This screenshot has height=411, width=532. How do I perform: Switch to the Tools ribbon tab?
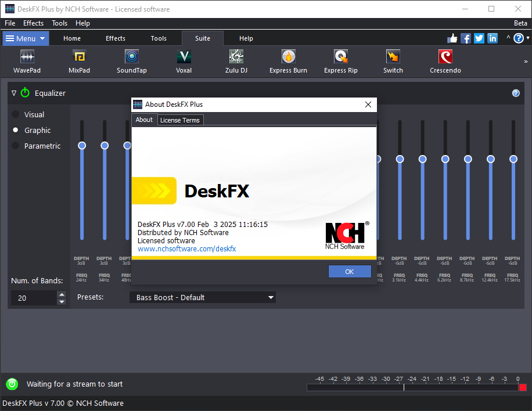point(159,38)
